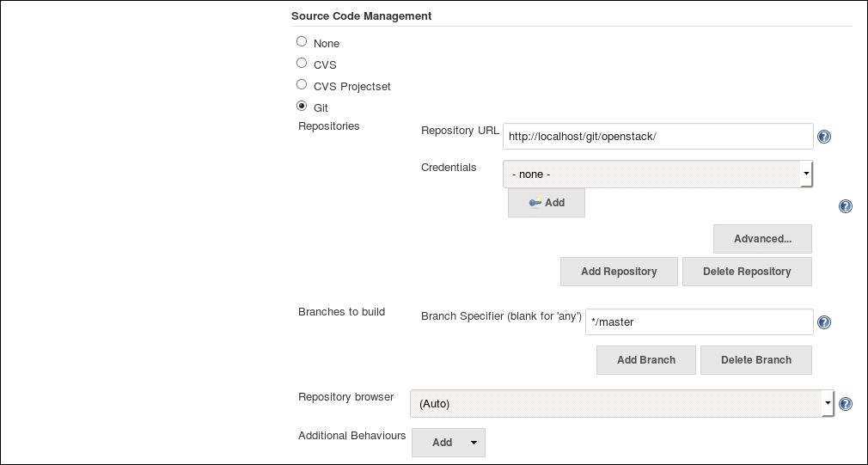Open help for Repository URL field
868x465 pixels.
pos(823,137)
